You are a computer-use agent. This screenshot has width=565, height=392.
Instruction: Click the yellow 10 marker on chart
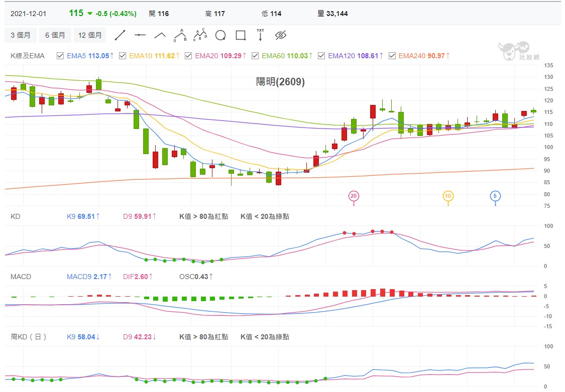click(448, 196)
